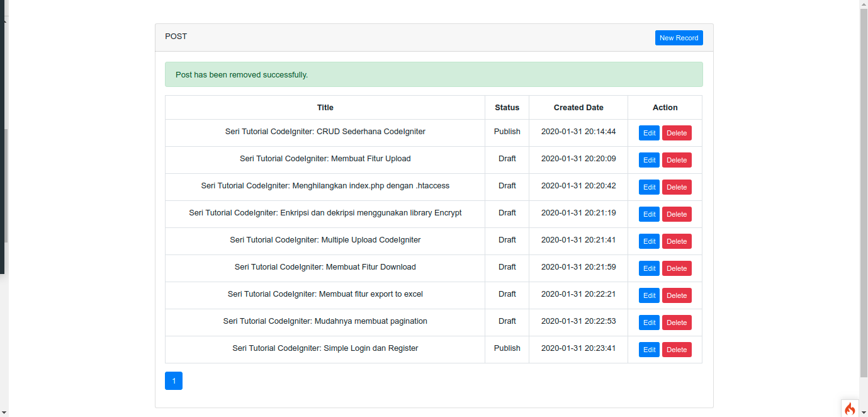The height and width of the screenshot is (417, 868).
Task: Delete the CRUD Sederhana CodeIgniter post
Action: [x=677, y=133]
